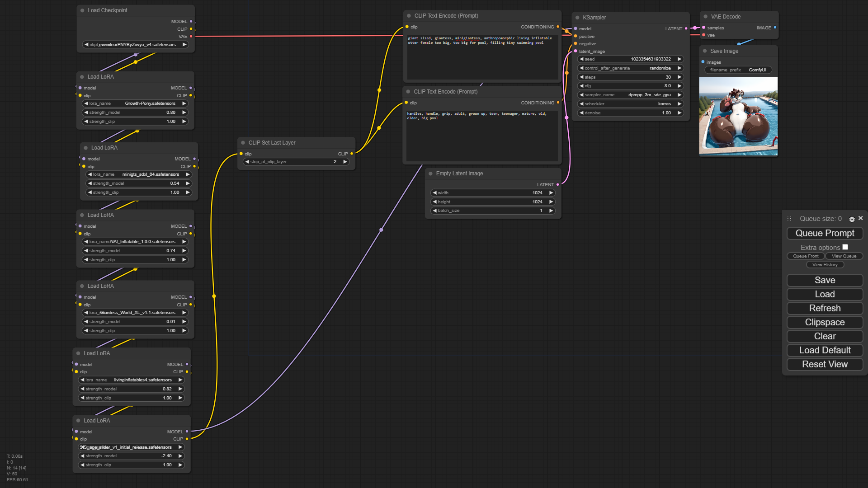Click the Queue Prompt button
868x488 pixels.
[x=825, y=233]
